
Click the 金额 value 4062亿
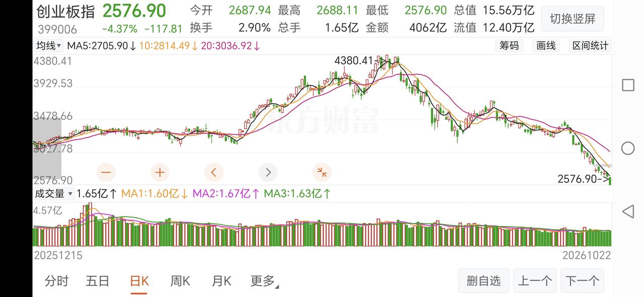(x=428, y=28)
